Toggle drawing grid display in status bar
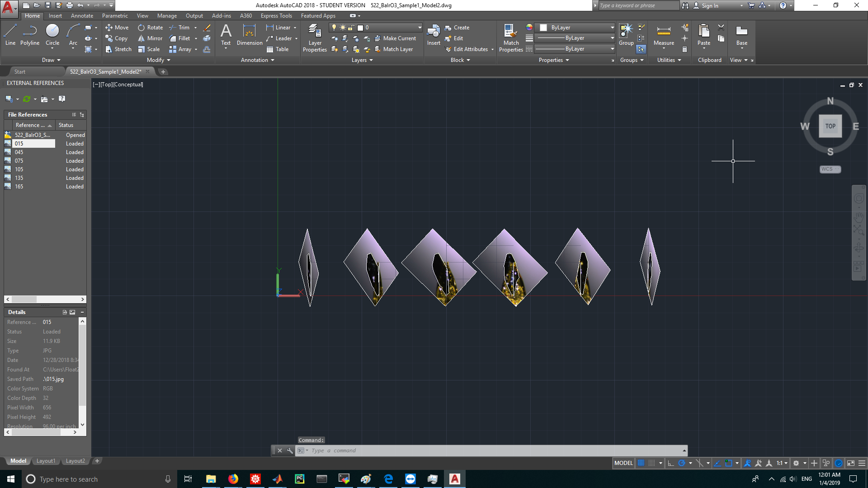The height and width of the screenshot is (488, 868). click(x=641, y=463)
